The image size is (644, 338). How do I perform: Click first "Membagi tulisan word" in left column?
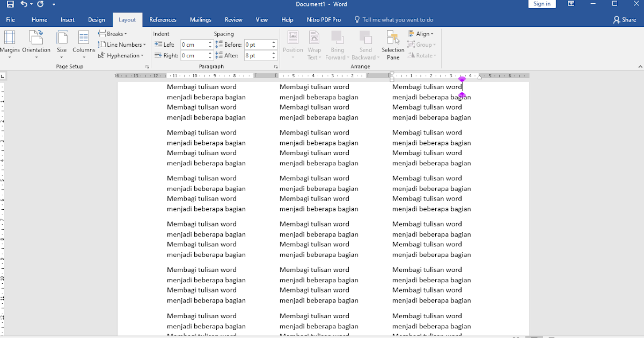coord(202,86)
